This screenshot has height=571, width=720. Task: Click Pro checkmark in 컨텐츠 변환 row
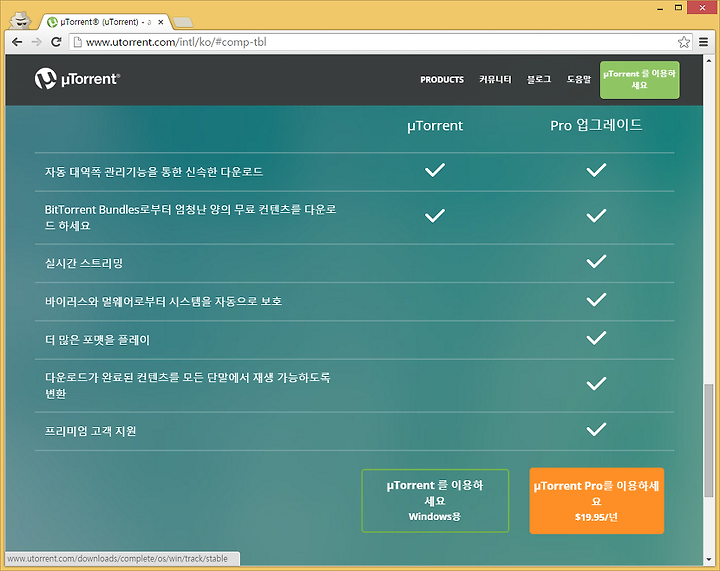click(596, 384)
